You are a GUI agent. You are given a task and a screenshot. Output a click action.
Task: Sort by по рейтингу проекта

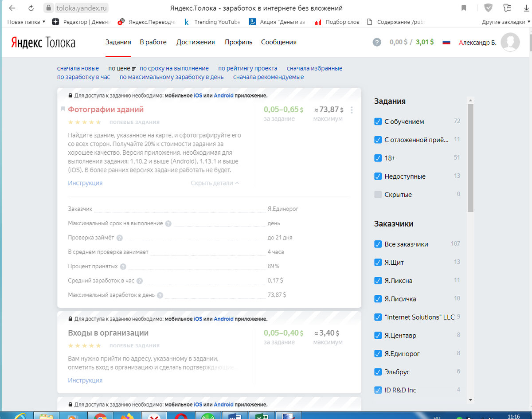tap(248, 68)
